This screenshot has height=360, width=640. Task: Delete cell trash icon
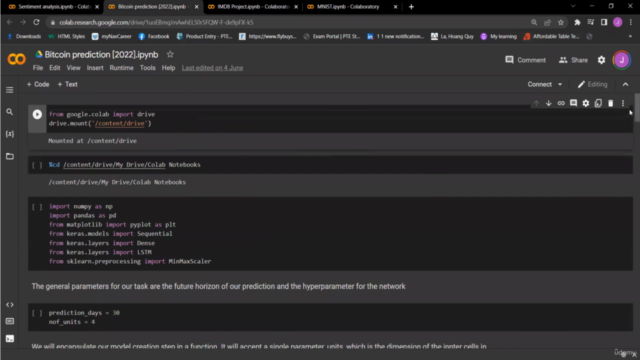coord(611,103)
